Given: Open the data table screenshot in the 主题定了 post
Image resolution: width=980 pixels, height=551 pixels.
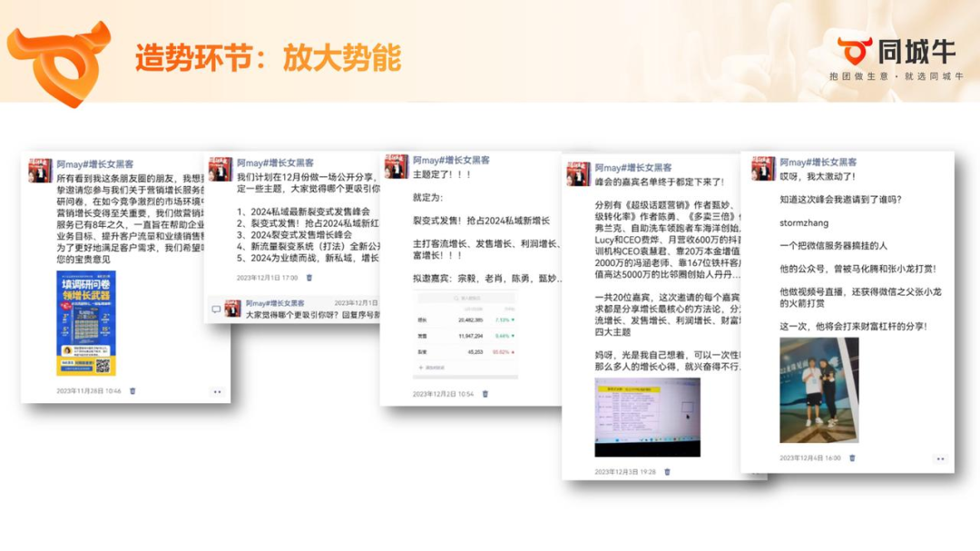Looking at the screenshot, I should [465, 335].
